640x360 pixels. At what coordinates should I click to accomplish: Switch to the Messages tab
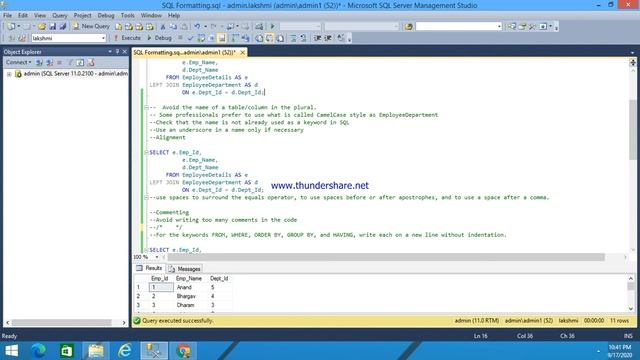coord(185,269)
